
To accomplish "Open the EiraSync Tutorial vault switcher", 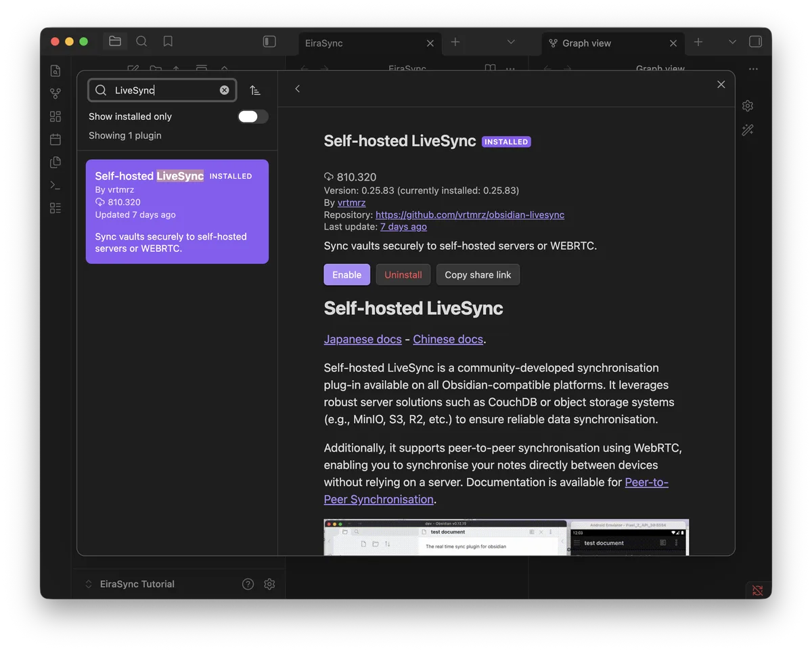I will pyautogui.click(x=130, y=584).
